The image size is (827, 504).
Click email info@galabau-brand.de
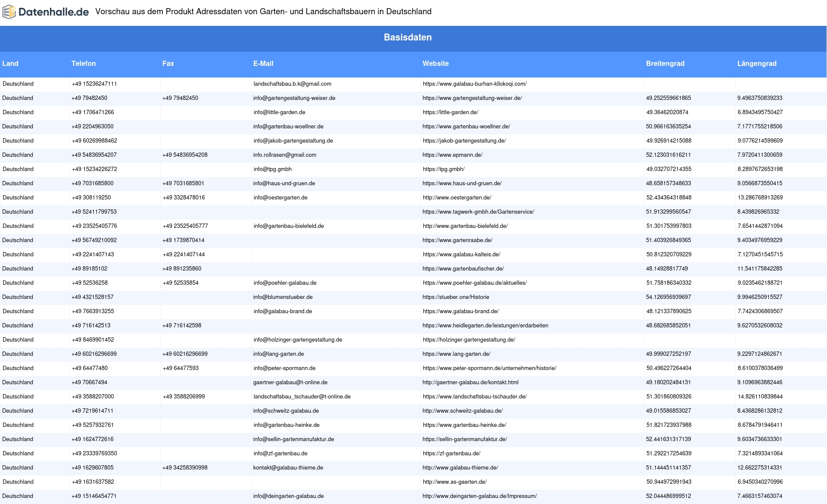click(283, 311)
